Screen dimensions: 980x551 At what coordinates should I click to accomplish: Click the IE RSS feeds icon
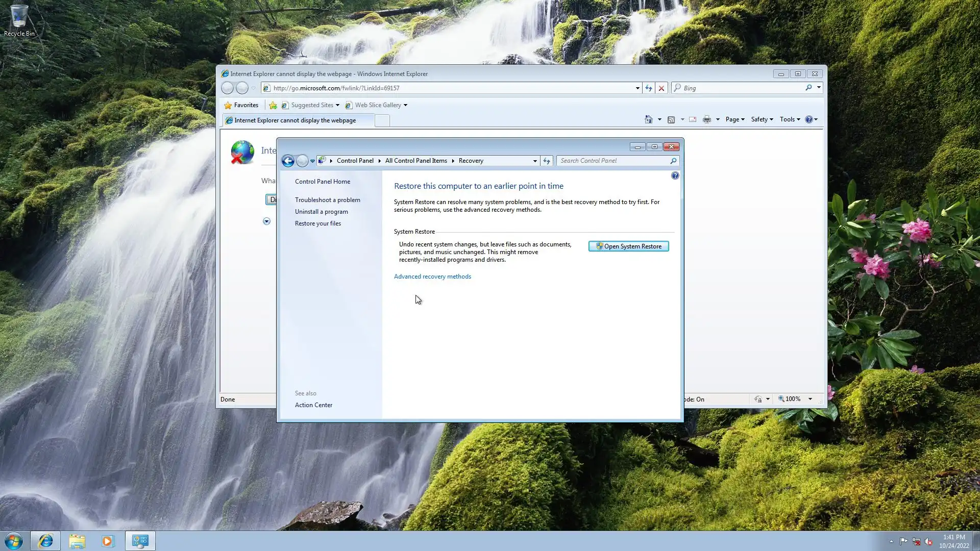[671, 119]
